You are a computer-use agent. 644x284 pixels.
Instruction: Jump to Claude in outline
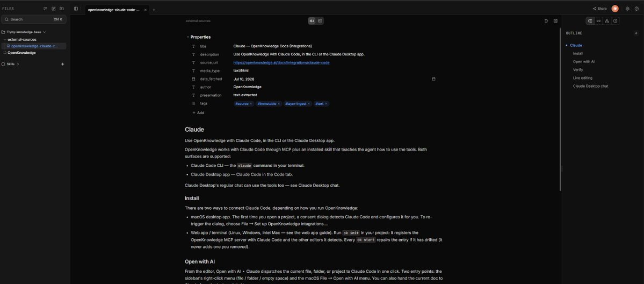pyautogui.click(x=576, y=45)
